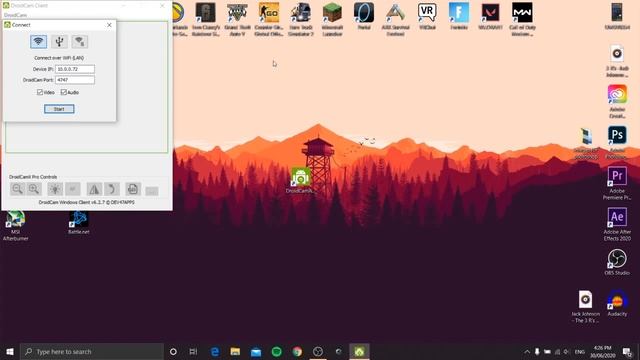Open Task View on taskbar
This screenshot has height=360, width=640.
pos(193,351)
